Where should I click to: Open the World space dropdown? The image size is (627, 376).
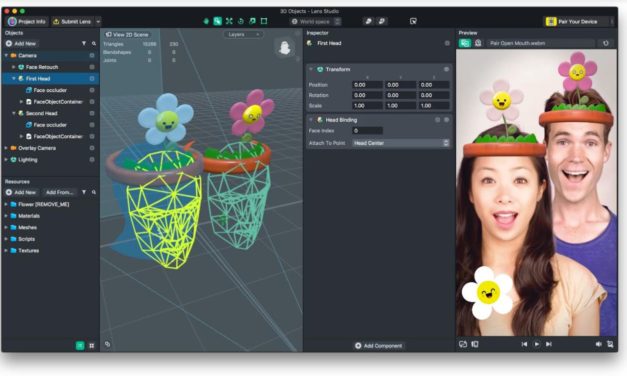[316, 21]
